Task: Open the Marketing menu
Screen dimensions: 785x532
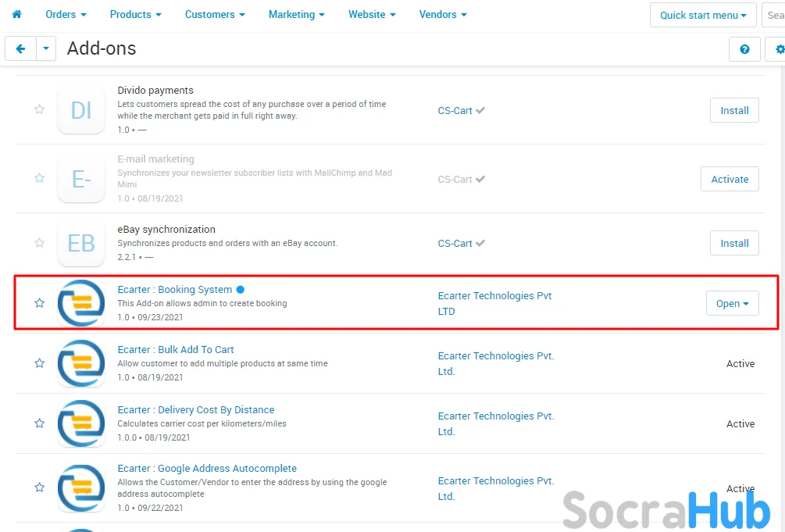Action: tap(296, 14)
